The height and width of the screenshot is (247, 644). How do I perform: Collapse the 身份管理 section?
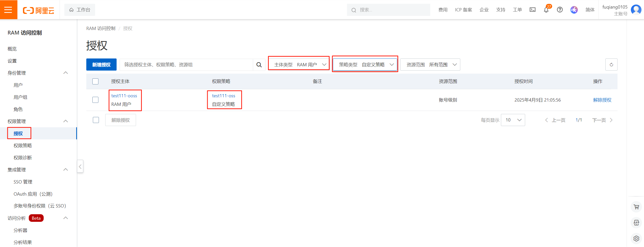tap(66, 73)
